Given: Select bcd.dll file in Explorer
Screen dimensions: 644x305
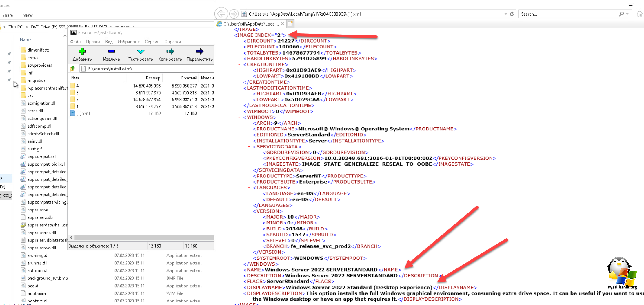Looking at the screenshot, I should pos(34,286).
